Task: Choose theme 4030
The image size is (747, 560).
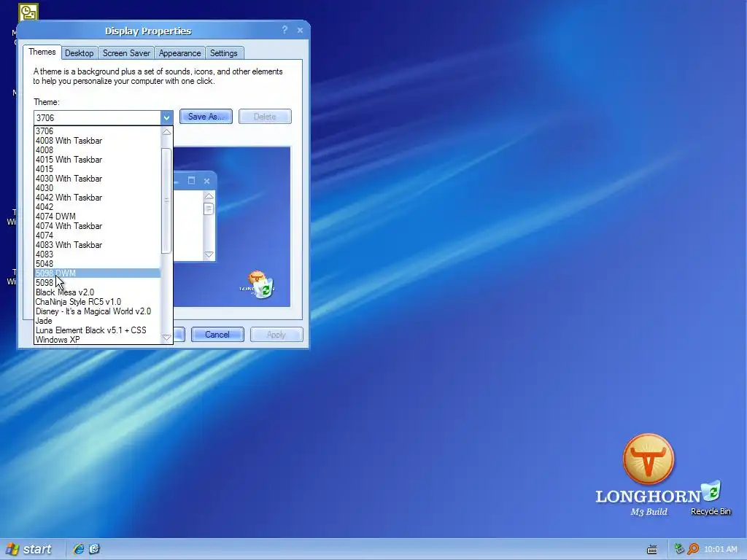Action: (x=98, y=188)
